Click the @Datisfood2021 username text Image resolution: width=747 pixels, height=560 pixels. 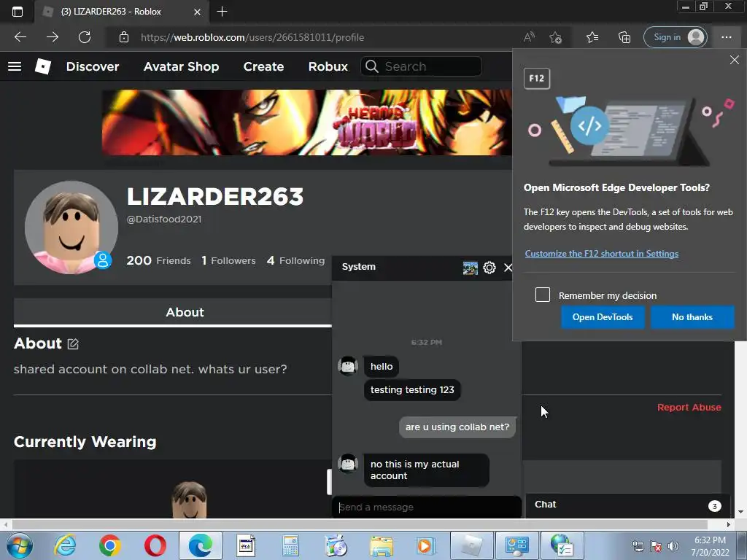click(164, 219)
